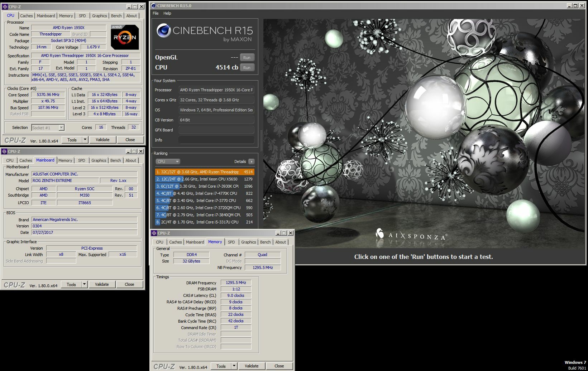Click the Cinebench icon in the title bar
Viewport: 588px width, 371px height.
(x=154, y=6)
